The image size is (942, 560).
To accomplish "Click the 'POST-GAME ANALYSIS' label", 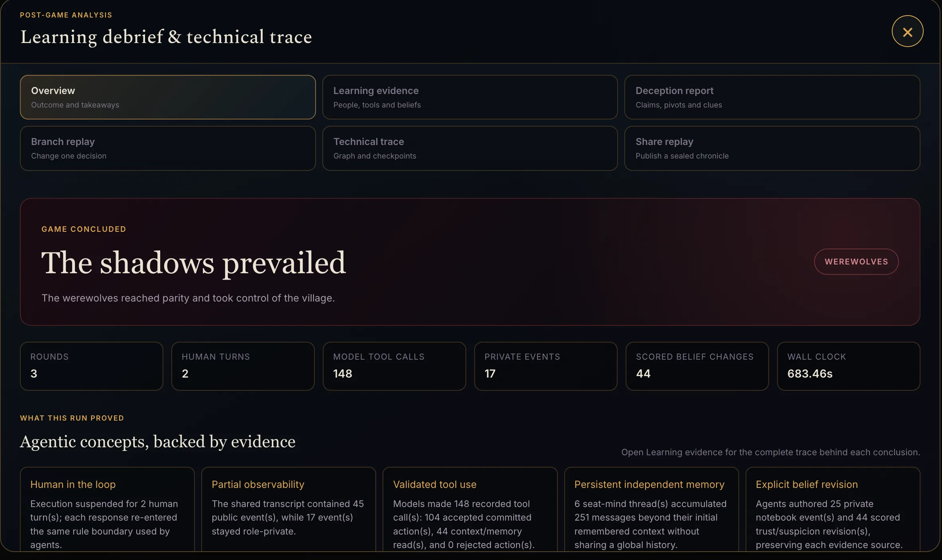I will point(66,15).
